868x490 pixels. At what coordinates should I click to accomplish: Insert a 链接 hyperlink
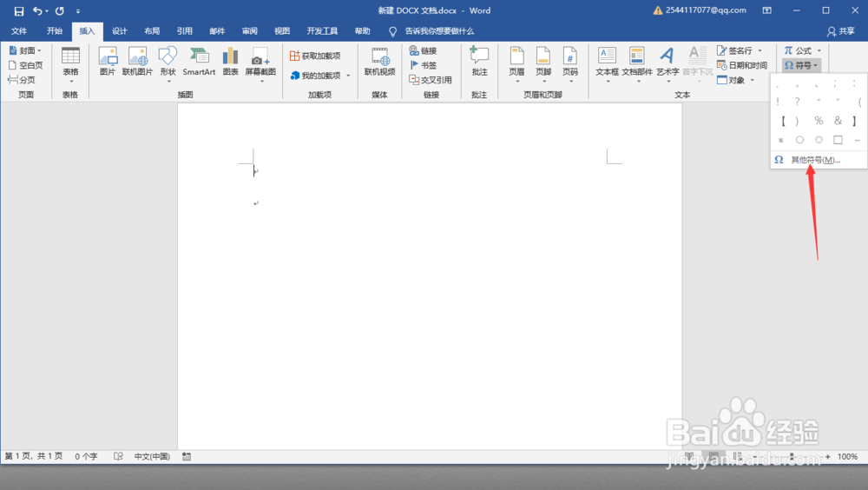(x=424, y=50)
